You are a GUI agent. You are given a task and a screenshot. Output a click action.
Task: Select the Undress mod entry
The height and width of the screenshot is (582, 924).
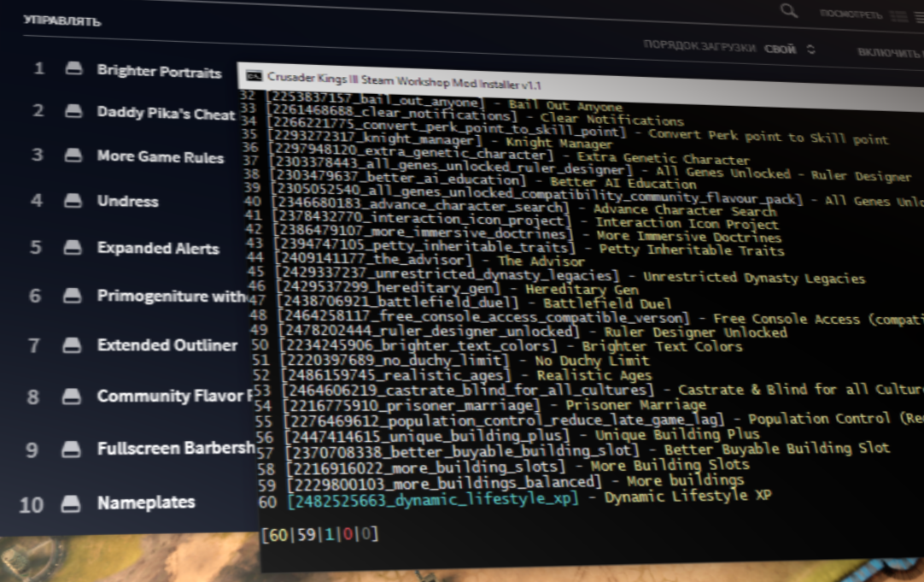127,202
